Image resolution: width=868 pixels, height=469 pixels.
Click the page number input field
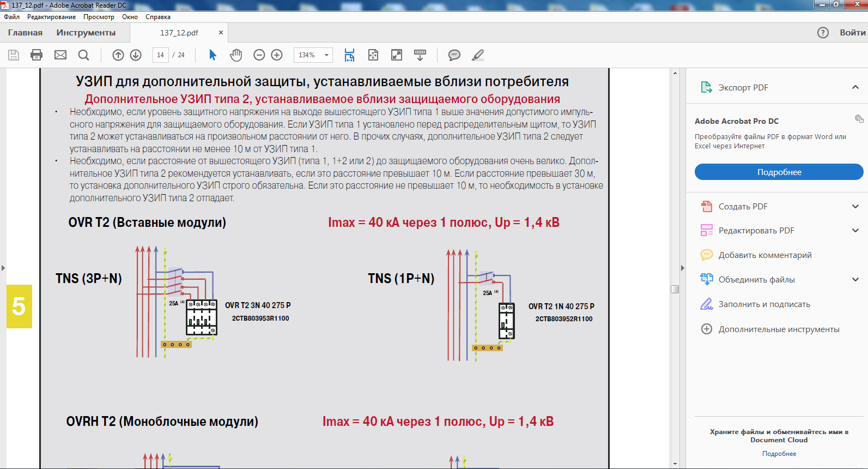[x=160, y=55]
